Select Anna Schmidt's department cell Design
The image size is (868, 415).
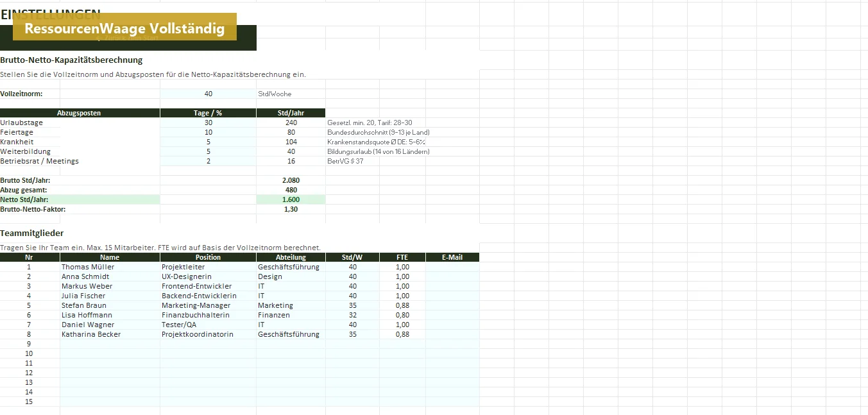[x=291, y=276]
